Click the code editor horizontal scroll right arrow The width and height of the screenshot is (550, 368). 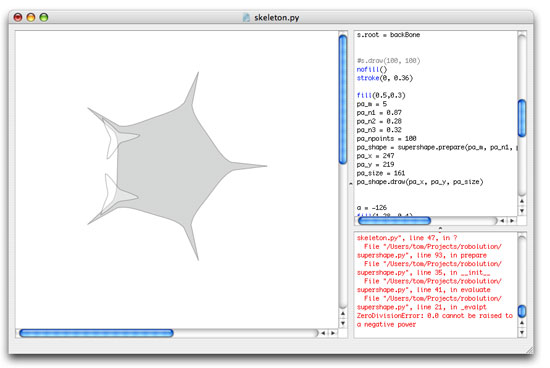click(x=512, y=221)
